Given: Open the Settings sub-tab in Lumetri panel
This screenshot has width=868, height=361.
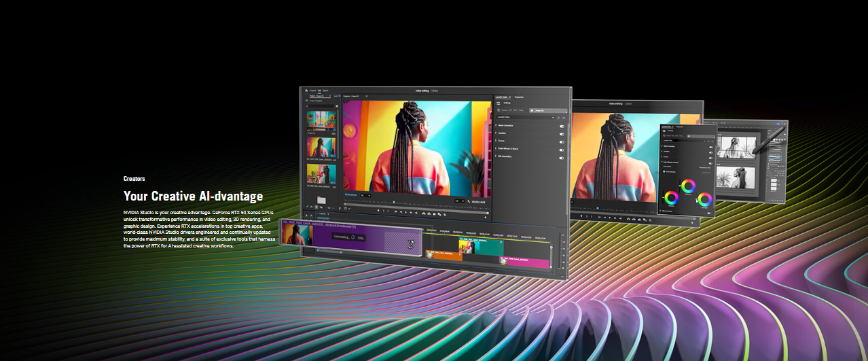Looking at the screenshot, I should point(507,103).
